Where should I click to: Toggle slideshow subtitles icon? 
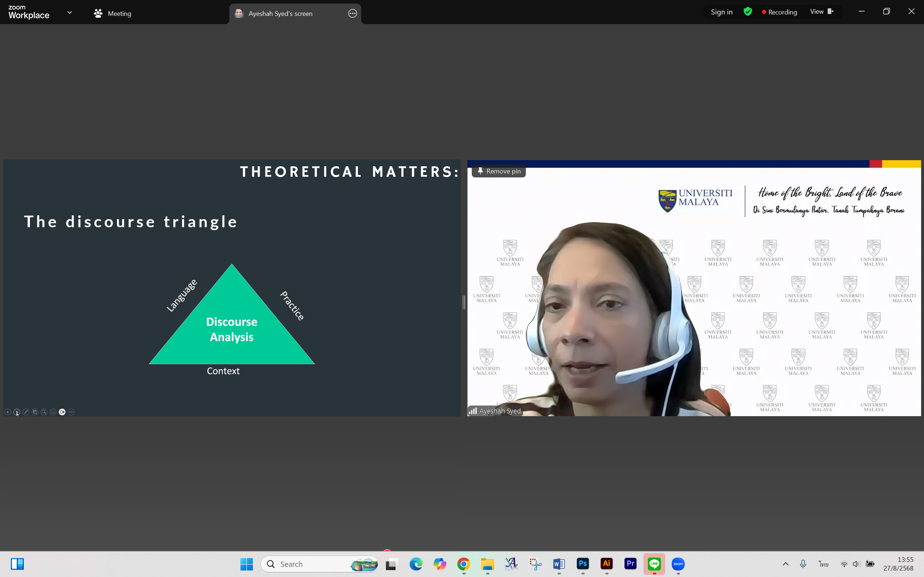point(53,412)
